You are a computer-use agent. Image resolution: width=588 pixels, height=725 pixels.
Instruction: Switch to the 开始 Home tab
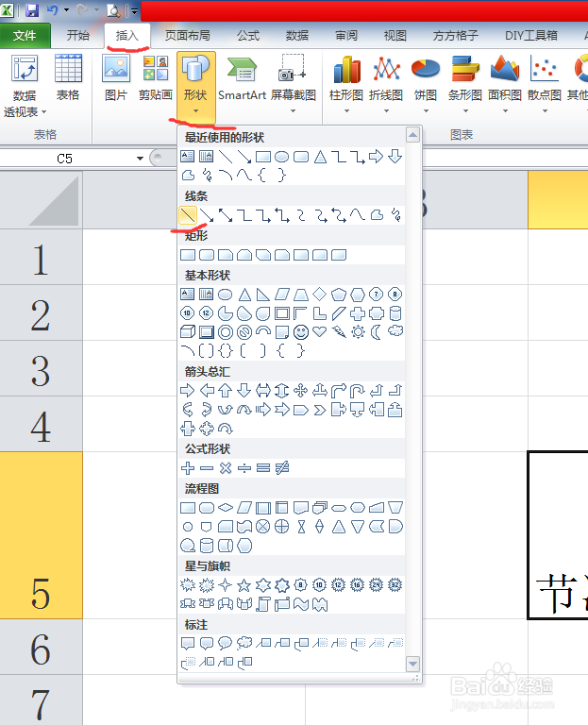77,36
